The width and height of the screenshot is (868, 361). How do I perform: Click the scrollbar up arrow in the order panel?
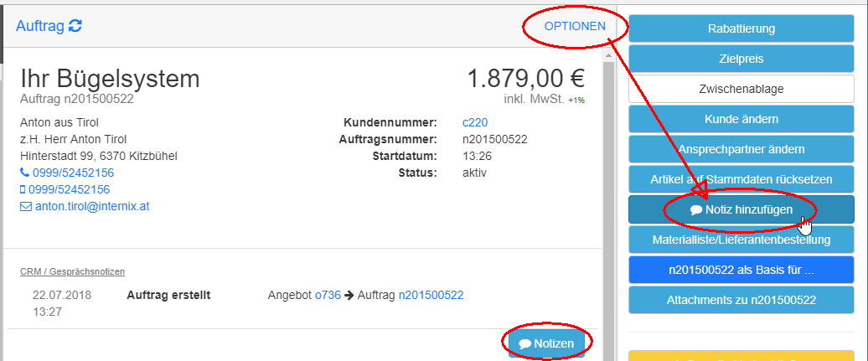[x=607, y=56]
